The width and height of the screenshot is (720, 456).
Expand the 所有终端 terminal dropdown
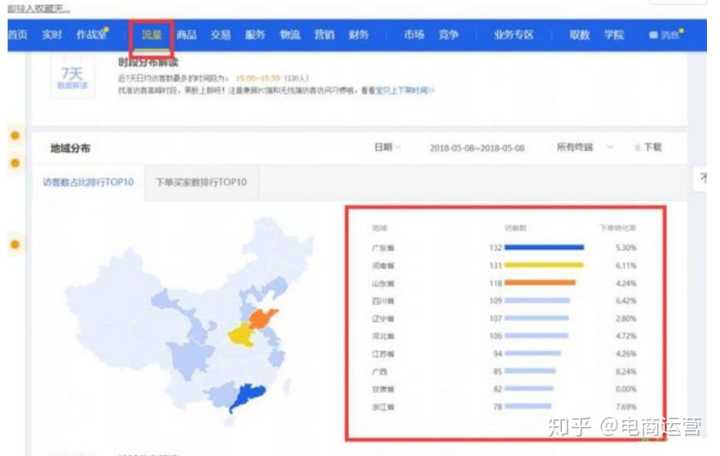(x=575, y=147)
